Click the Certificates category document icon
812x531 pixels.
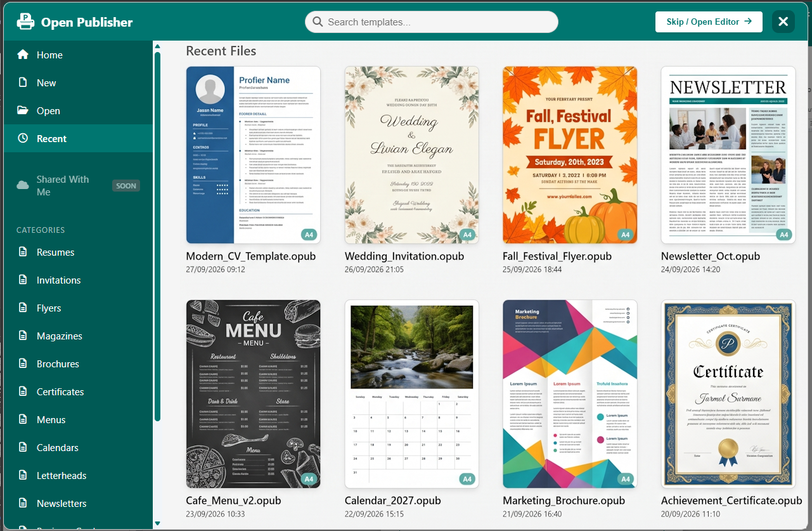coord(23,391)
